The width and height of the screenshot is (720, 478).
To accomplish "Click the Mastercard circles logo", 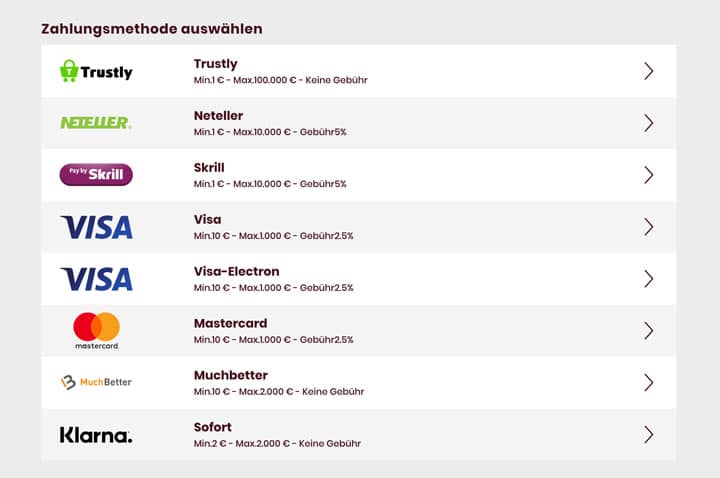I will point(96,331).
